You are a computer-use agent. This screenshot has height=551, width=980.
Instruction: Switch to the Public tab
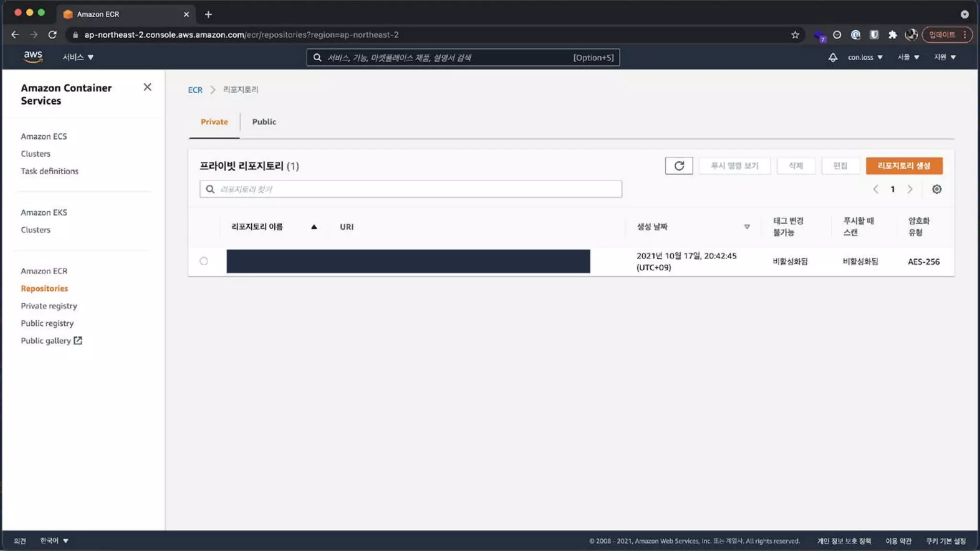coord(264,122)
